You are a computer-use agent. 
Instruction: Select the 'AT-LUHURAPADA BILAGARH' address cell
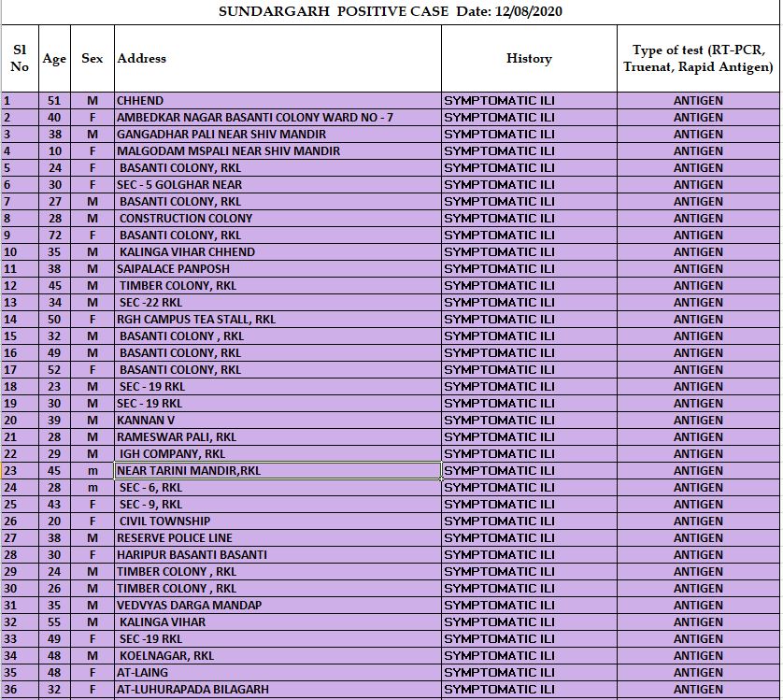(278, 690)
